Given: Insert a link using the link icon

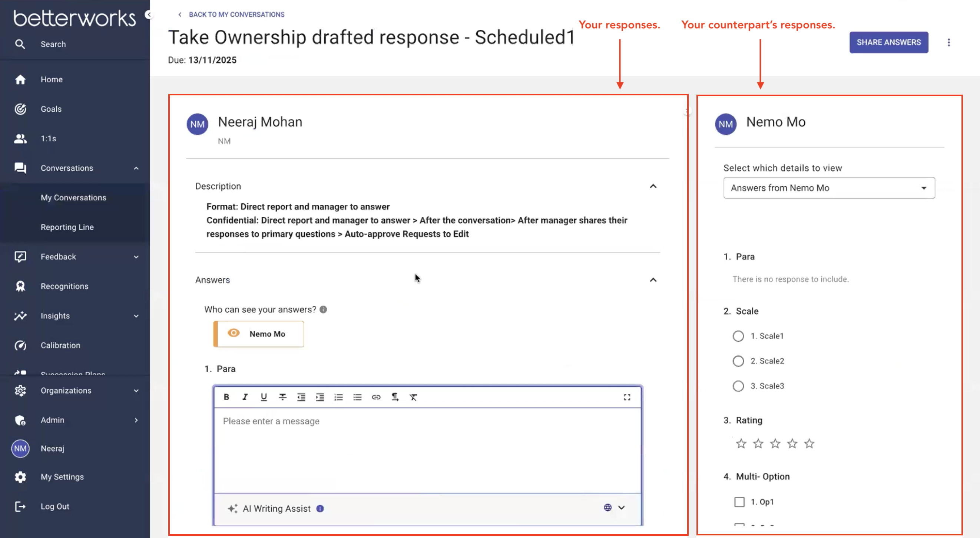Looking at the screenshot, I should (x=376, y=397).
